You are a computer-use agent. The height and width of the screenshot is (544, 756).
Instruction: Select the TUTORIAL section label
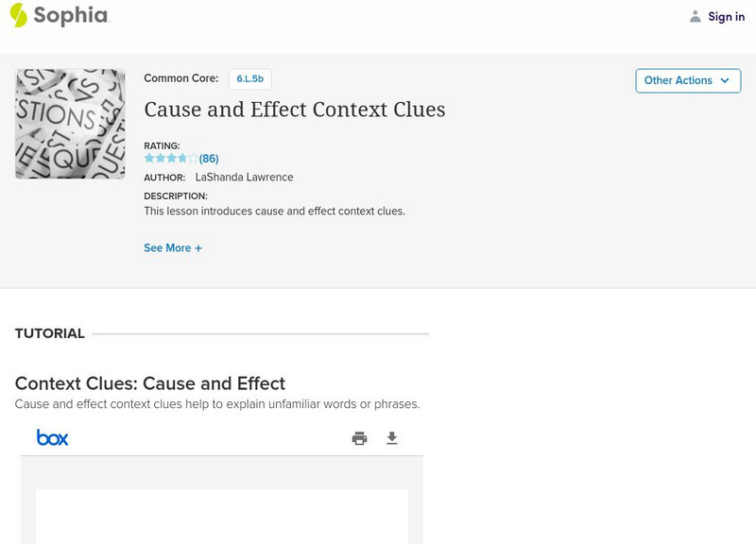(x=49, y=333)
